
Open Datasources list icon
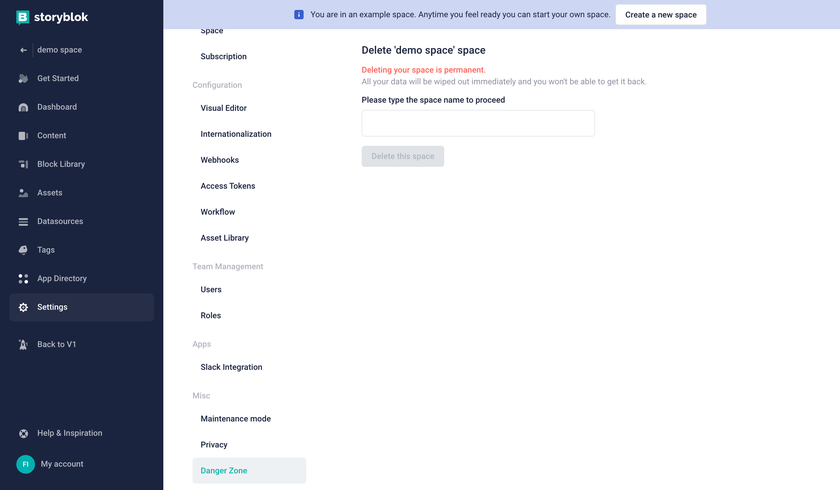pyautogui.click(x=23, y=221)
